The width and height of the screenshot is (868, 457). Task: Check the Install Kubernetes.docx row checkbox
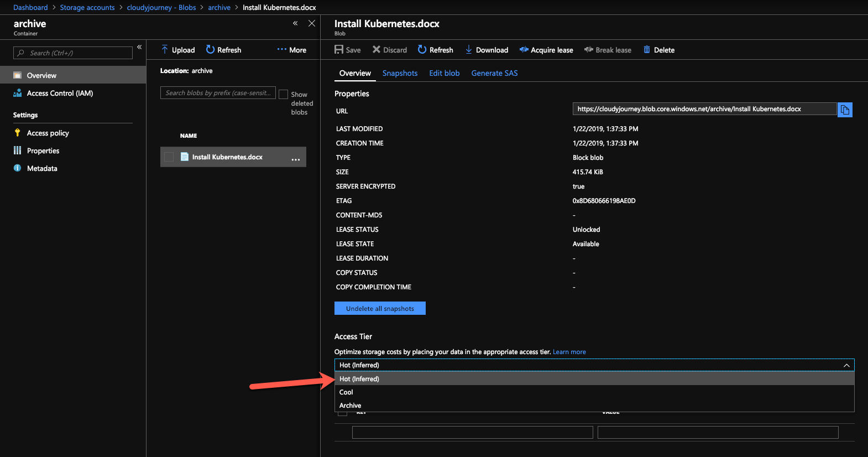coord(169,157)
